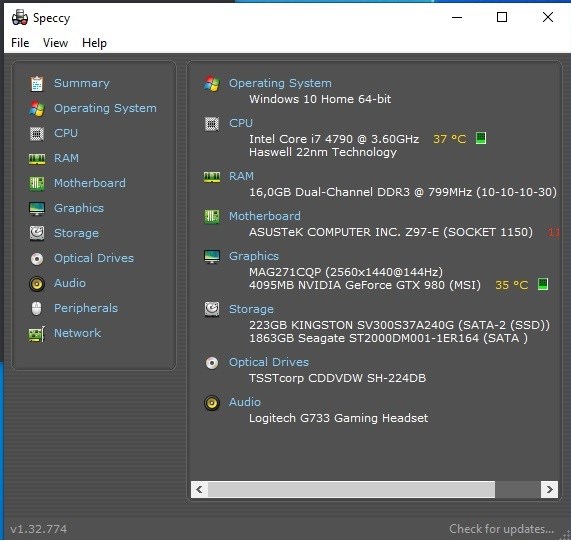Click the CPU chip icon in summary pane
The width and height of the screenshot is (571, 541).
click(212, 124)
